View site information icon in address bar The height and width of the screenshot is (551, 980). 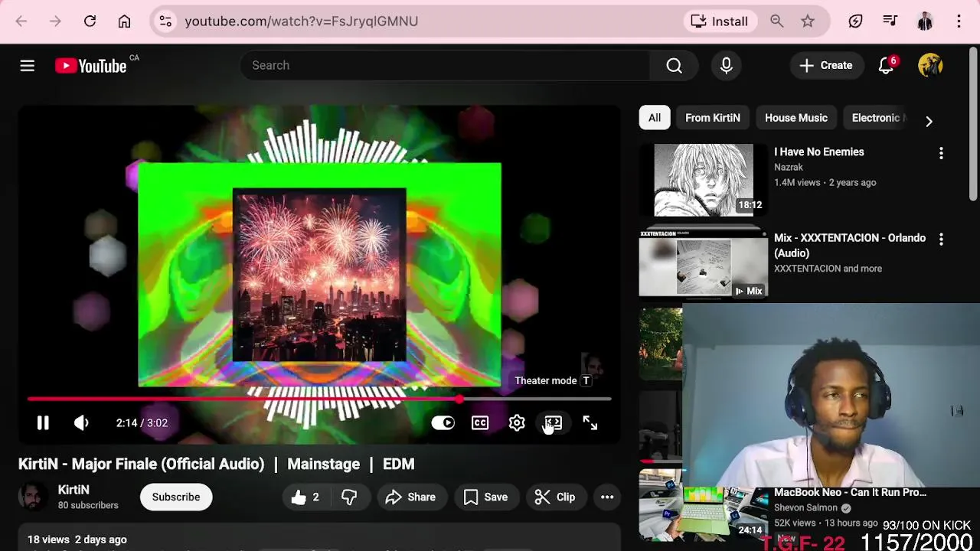pyautogui.click(x=165, y=21)
